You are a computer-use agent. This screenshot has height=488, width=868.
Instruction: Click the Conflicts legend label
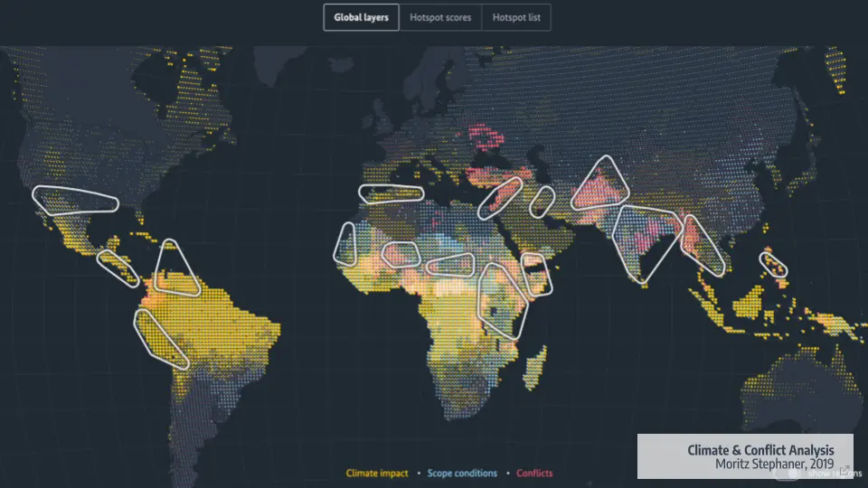(x=534, y=473)
